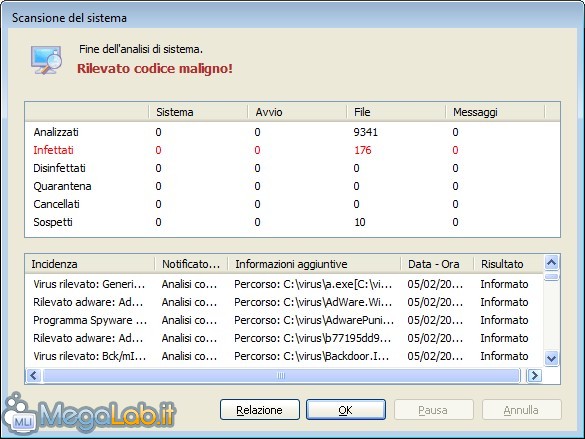Click the vertical scrollbar thumb in results
Screen dimensions: 585x439
click(551, 277)
